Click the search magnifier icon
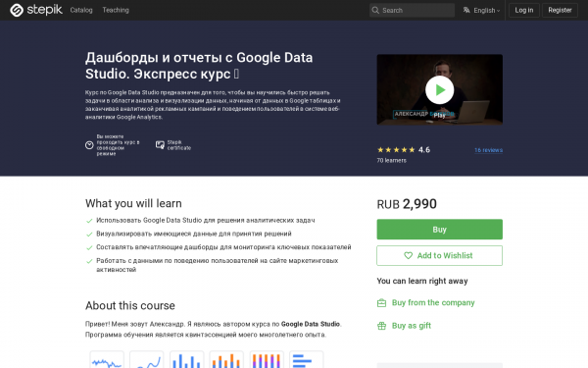This screenshot has width=588, height=368. coord(375,10)
